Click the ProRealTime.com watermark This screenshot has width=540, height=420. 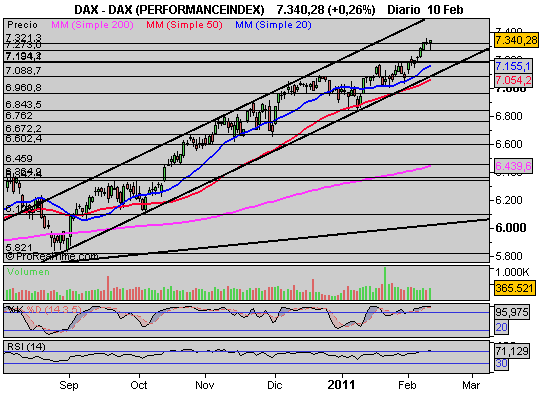(x=52, y=256)
